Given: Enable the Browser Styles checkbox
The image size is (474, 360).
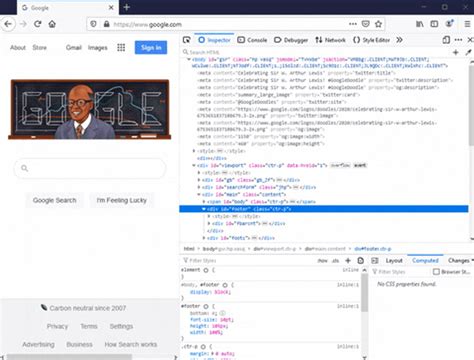Looking at the screenshot, I should [x=436, y=272].
